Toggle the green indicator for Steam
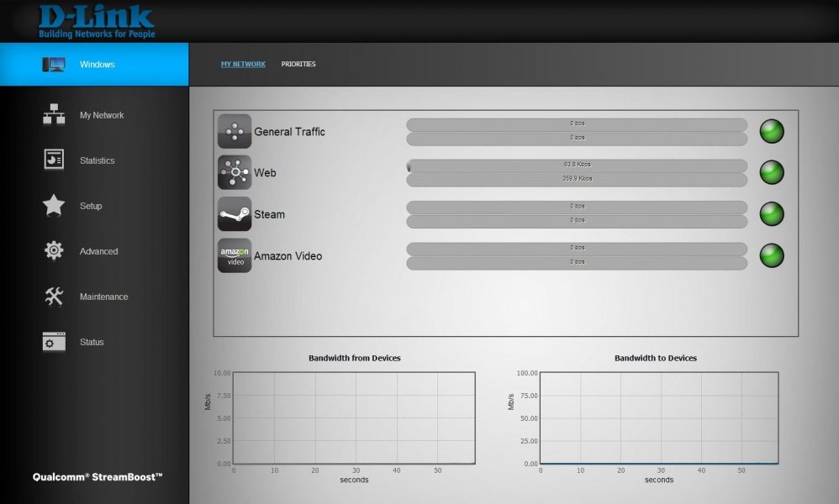The height and width of the screenshot is (504, 839). 771,213
